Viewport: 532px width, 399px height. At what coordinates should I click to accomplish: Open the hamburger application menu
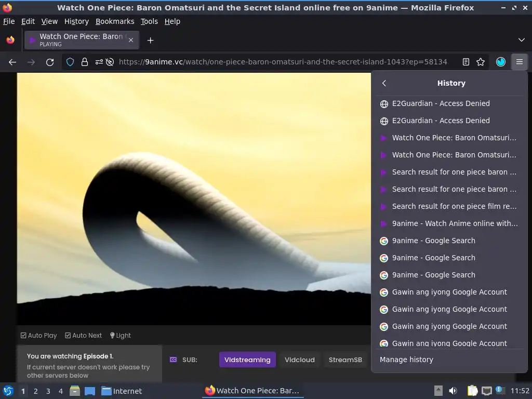[520, 62]
